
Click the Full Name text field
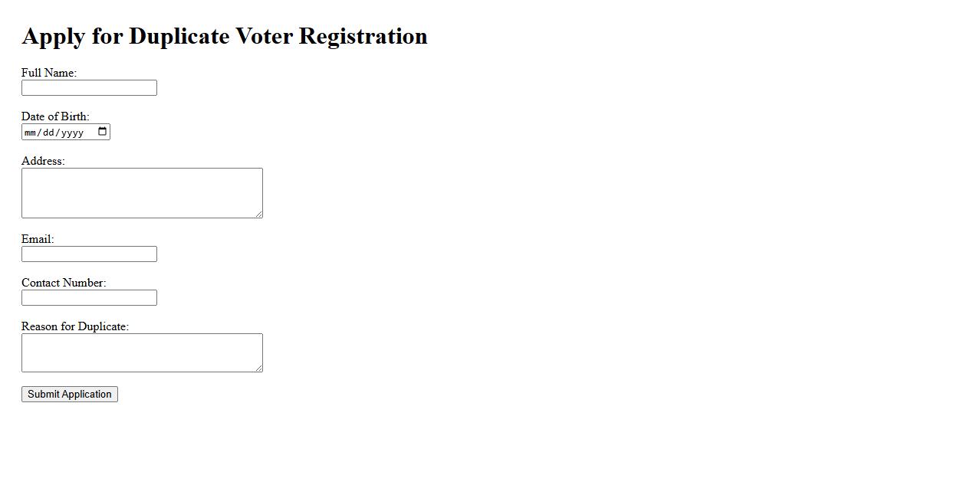tap(89, 88)
